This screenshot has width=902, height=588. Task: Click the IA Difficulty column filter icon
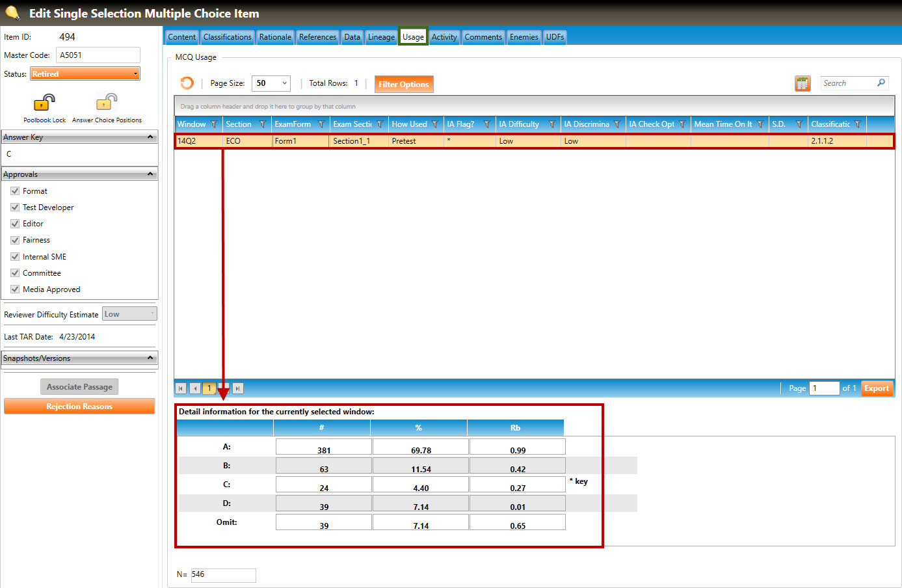point(552,124)
